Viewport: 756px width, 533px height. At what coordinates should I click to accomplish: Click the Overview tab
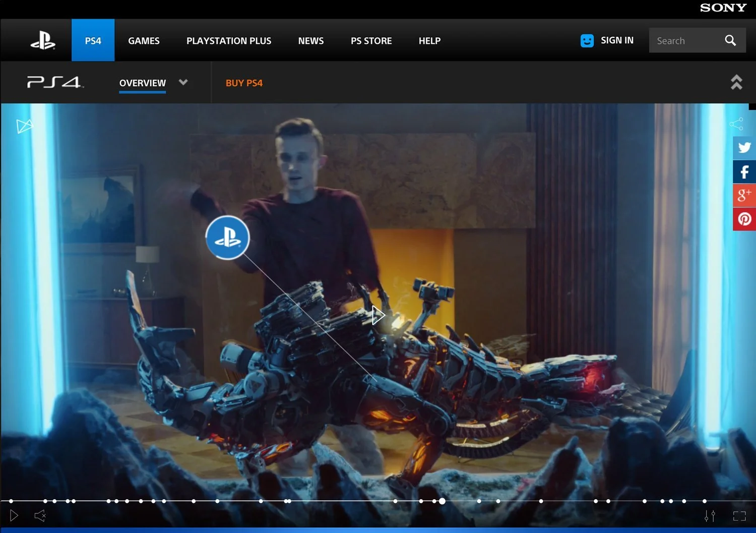point(143,83)
